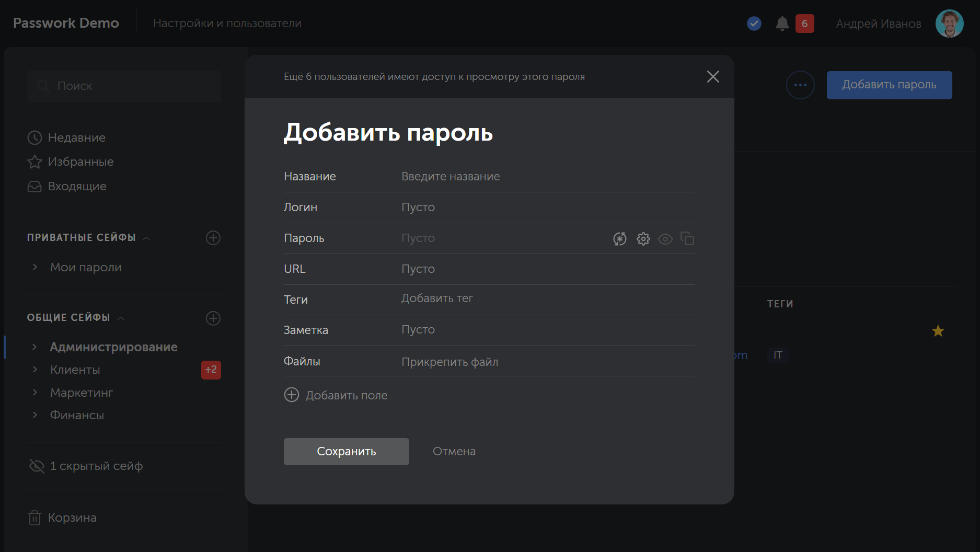Expand the Администрирование vault tree

pos(35,347)
